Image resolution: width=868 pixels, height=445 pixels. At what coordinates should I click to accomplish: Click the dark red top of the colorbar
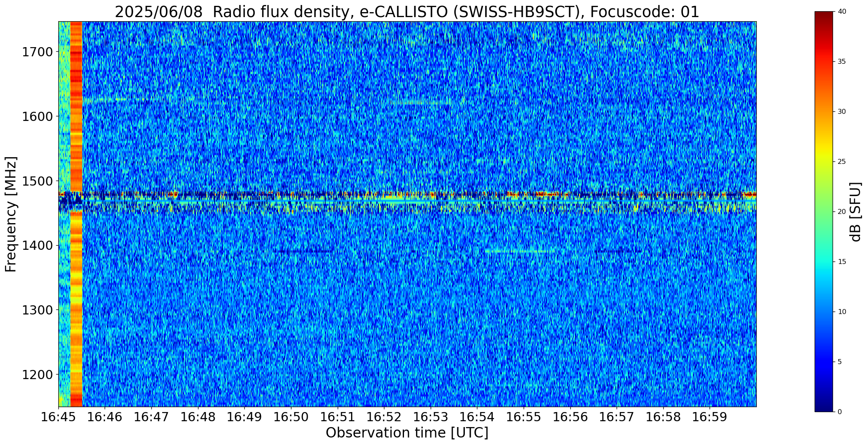(x=825, y=17)
